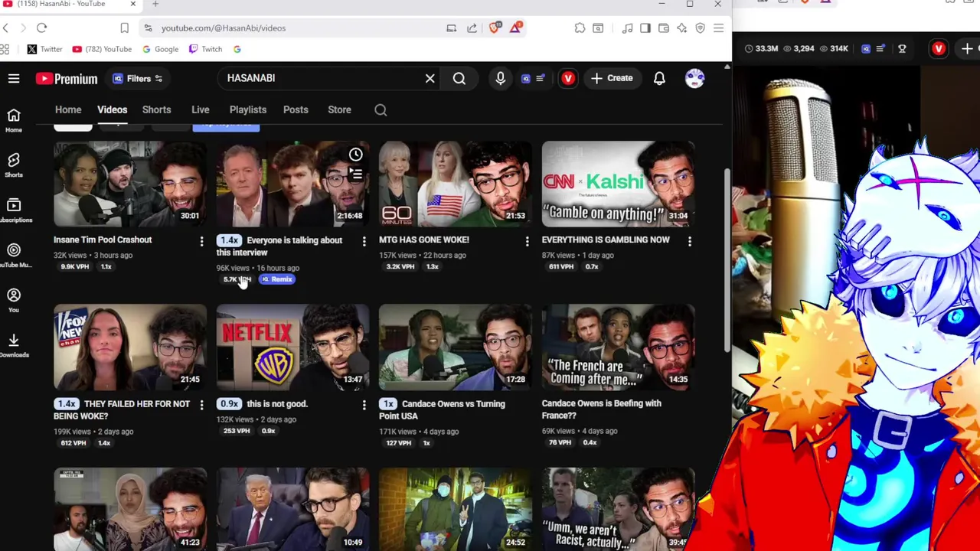
Task: Open title Candace Owens vs Turning Point USA
Action: pos(442,409)
